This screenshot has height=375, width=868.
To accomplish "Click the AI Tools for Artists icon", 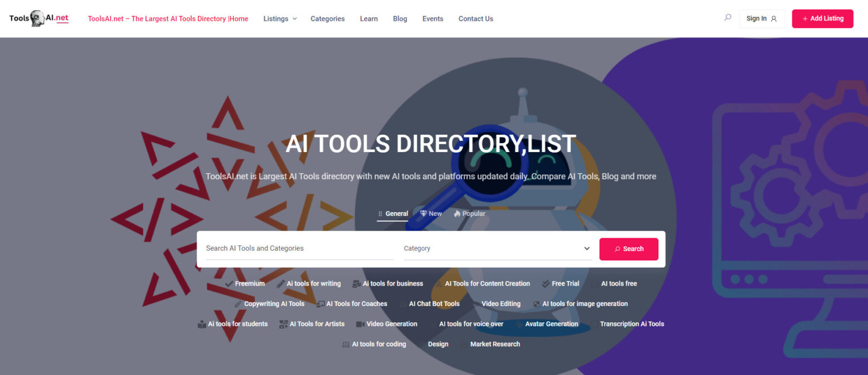I will 283,324.
